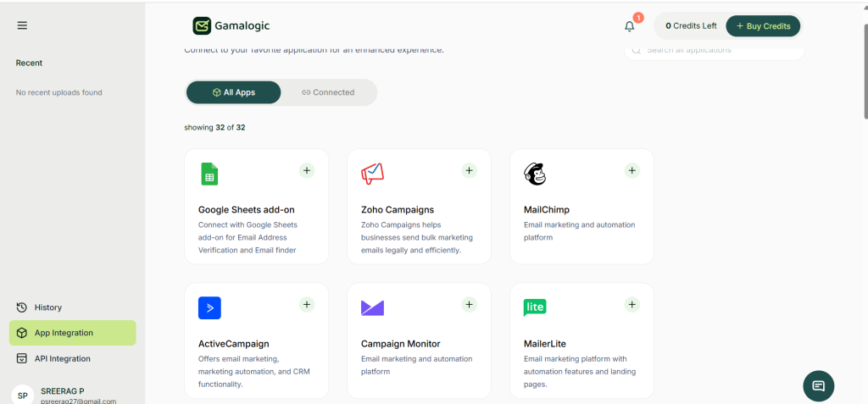The width and height of the screenshot is (868, 404).
Task: Open the notifications bell
Action: (630, 26)
